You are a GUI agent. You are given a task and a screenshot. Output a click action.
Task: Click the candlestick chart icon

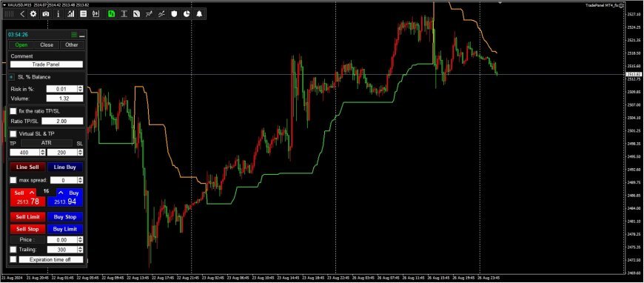pos(96,14)
